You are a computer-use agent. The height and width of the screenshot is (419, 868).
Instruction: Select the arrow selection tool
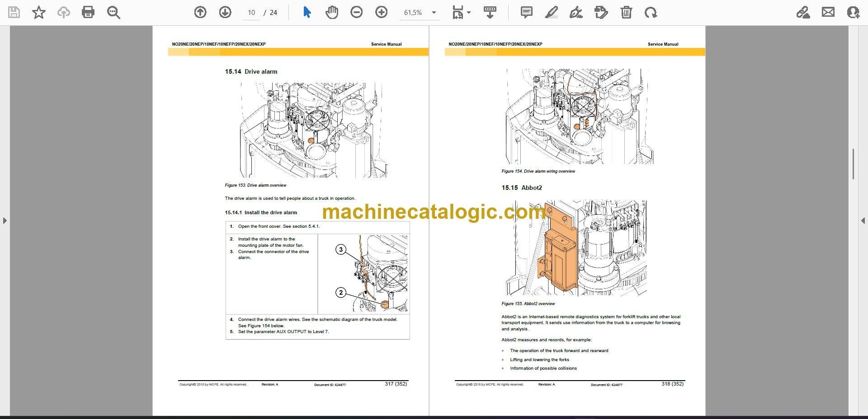click(x=307, y=12)
